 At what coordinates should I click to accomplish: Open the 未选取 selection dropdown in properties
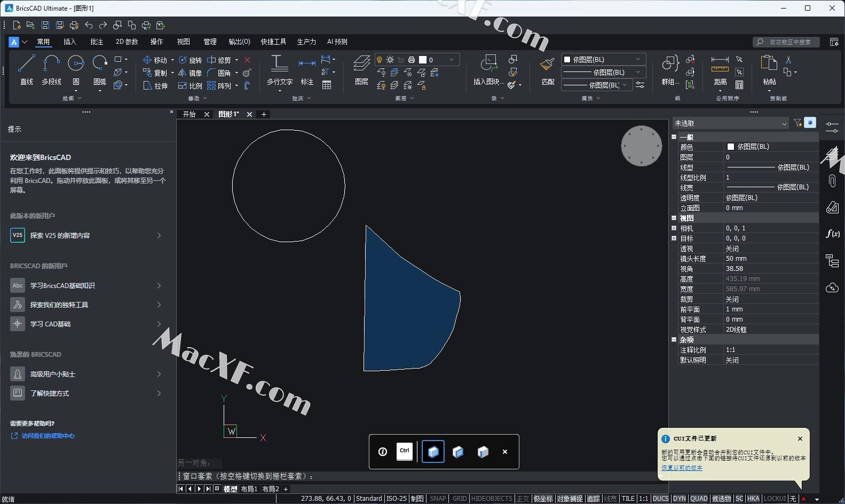coord(730,123)
